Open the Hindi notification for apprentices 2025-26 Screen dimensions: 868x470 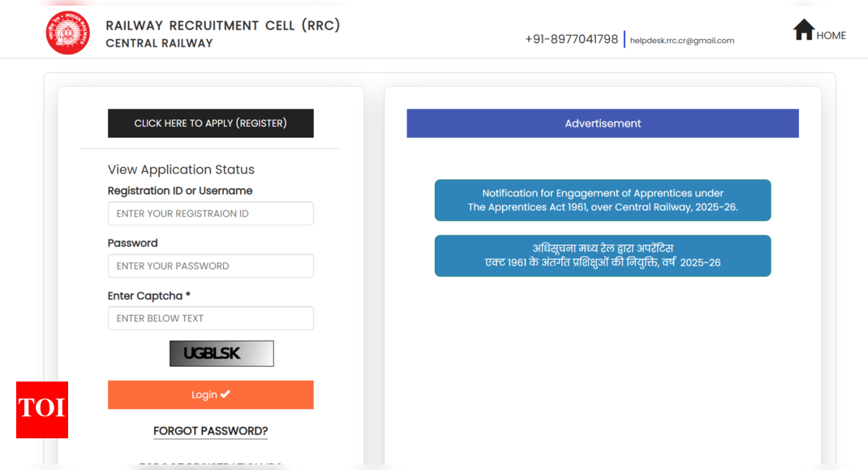[x=602, y=256]
